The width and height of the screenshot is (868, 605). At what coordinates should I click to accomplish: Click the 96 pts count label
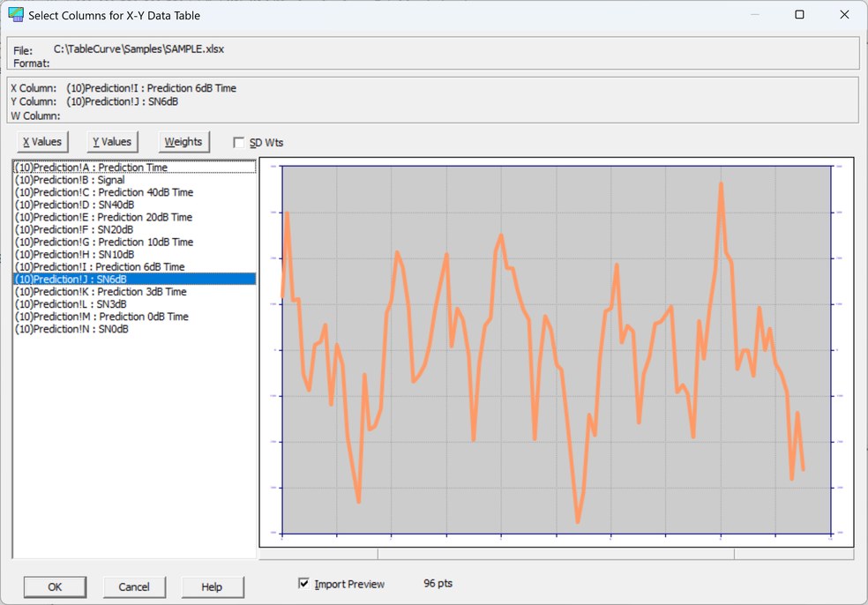point(438,584)
